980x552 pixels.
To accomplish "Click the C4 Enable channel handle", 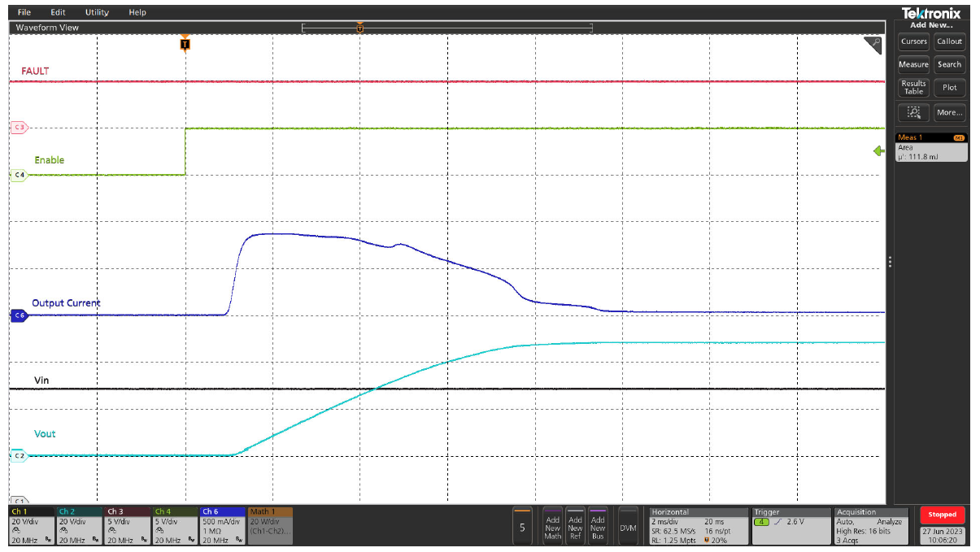I will [18, 175].
